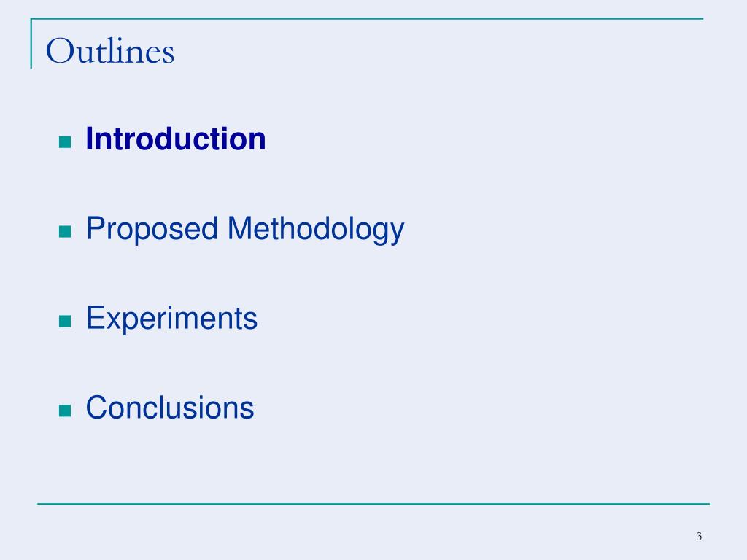The width and height of the screenshot is (747, 560).
Task: Click the bullet marker beside Conclusions
Action: pyautogui.click(x=64, y=411)
